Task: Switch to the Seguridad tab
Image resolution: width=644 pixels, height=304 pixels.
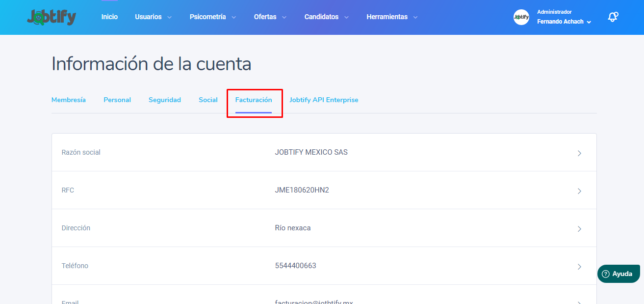Action: pos(165,100)
